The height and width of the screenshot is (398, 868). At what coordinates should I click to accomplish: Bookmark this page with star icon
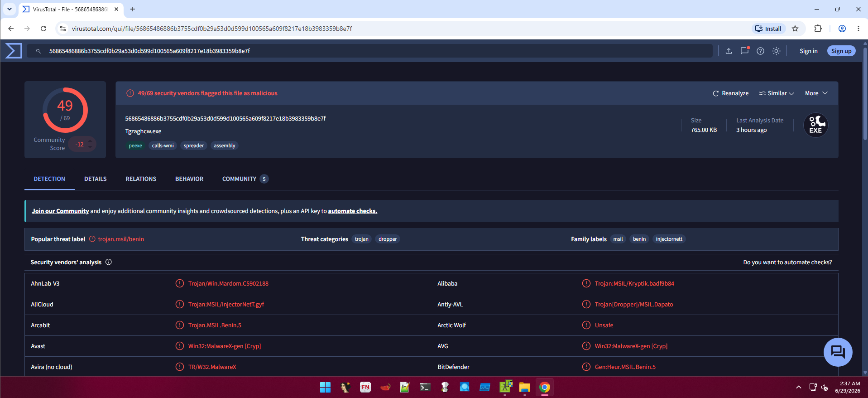(795, 29)
